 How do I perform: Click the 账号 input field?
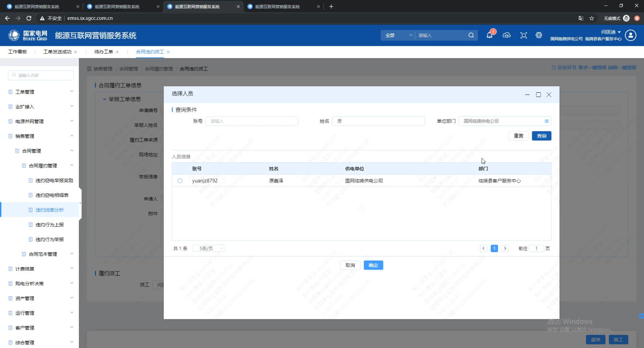point(252,121)
